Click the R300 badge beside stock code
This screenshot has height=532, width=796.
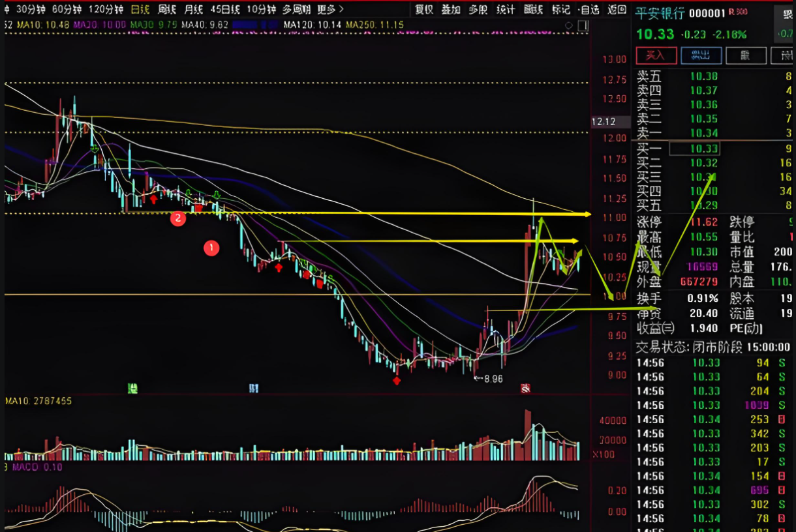739,12
